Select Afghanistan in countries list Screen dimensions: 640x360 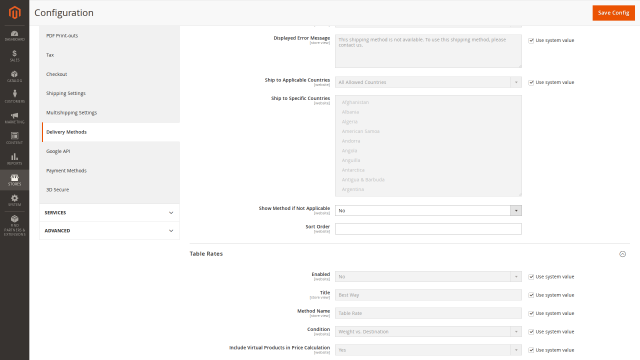pyautogui.click(x=427, y=102)
